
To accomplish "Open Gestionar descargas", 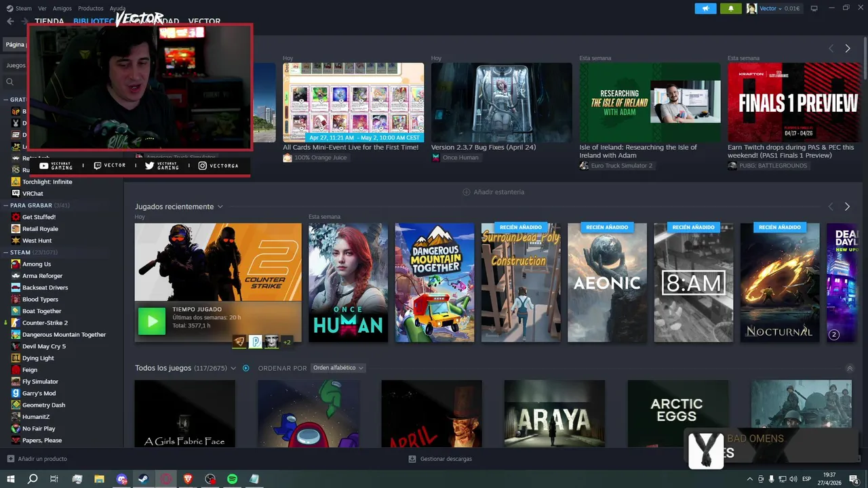I will click(440, 459).
